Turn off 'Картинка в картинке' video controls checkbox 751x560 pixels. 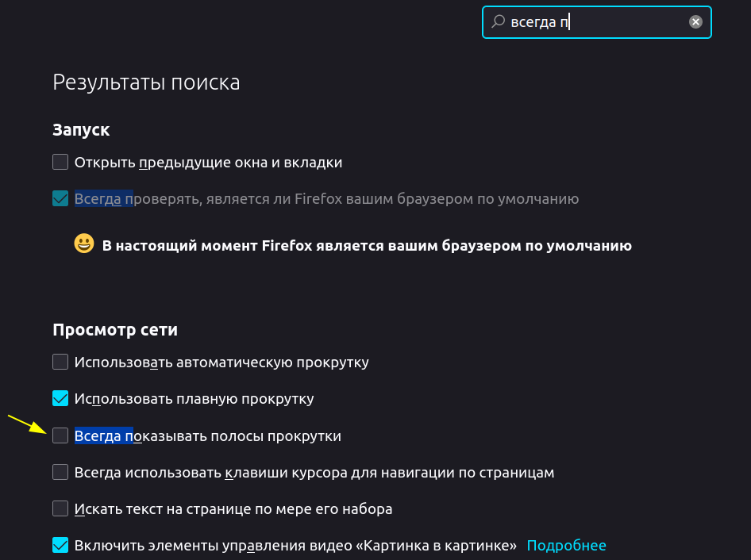point(60,545)
